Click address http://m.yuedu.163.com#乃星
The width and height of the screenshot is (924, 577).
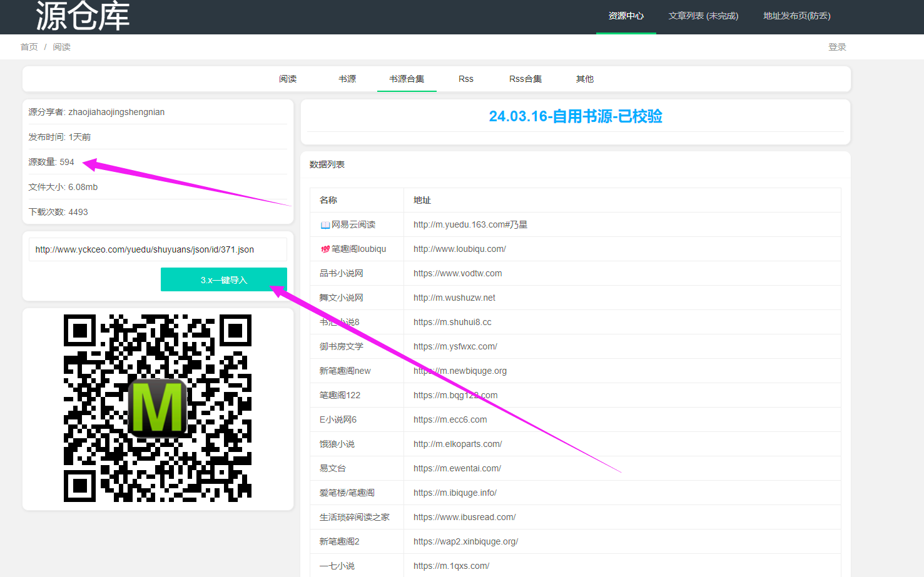[470, 224]
